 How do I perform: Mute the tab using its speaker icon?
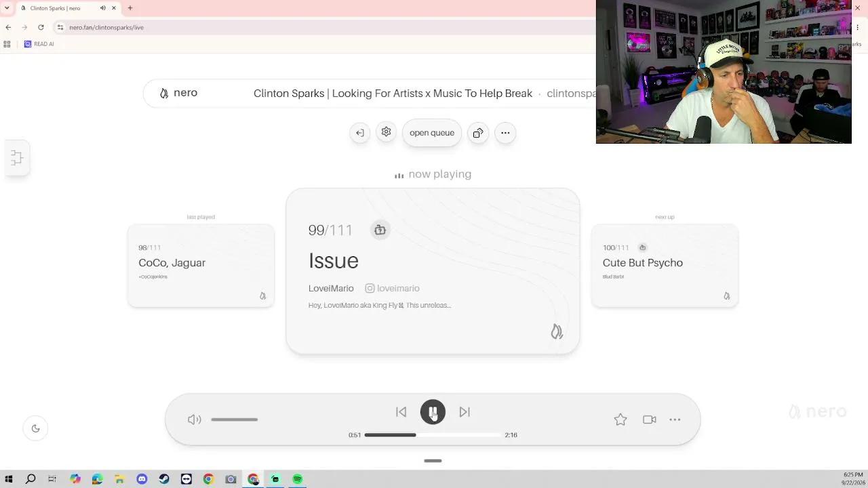point(103,8)
